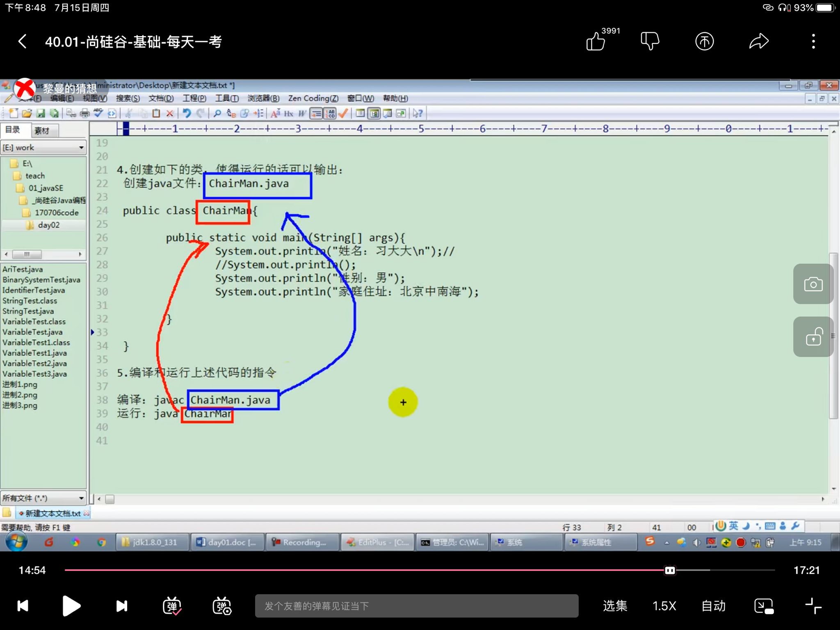Click the font settings Aa icon
The height and width of the screenshot is (630, 840).
pyautogui.click(x=275, y=113)
